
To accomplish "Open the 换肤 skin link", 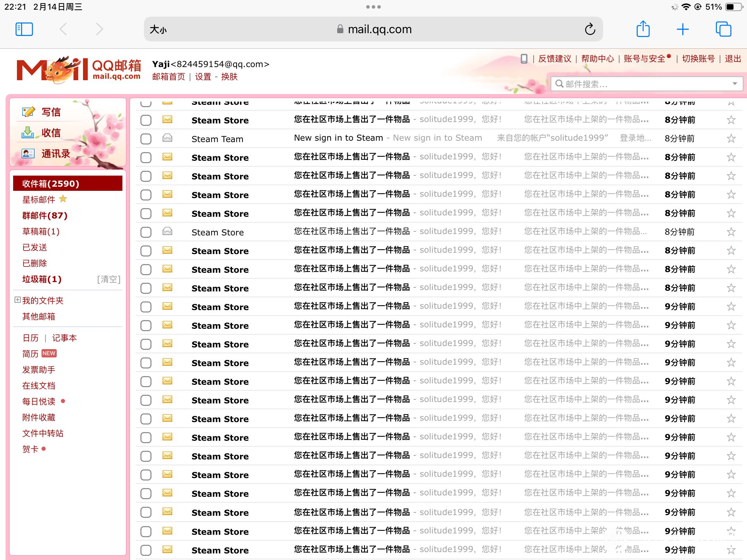I will pyautogui.click(x=229, y=76).
